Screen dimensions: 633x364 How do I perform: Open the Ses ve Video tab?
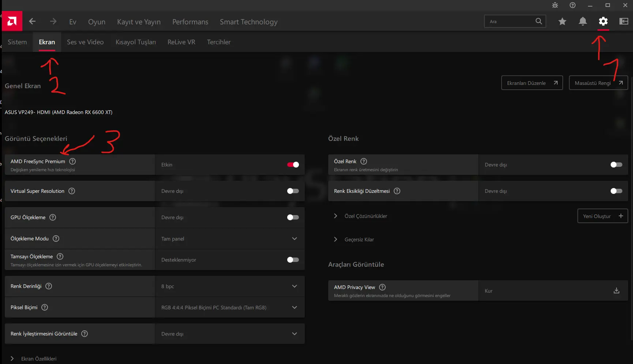[x=85, y=42]
